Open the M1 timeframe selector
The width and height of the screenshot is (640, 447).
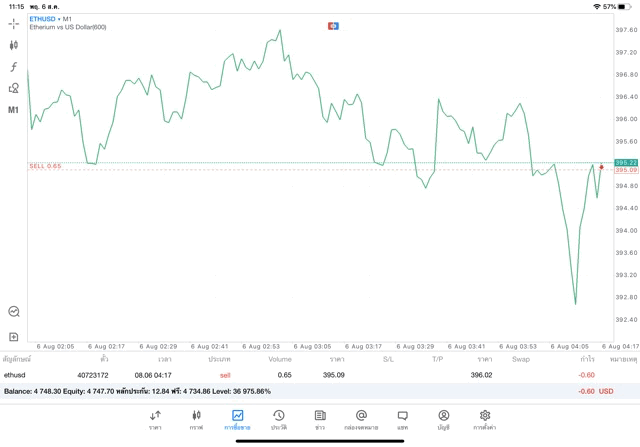pyautogui.click(x=14, y=110)
